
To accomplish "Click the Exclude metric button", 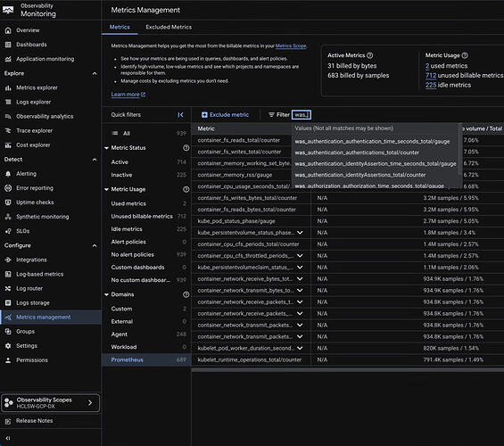I will [225, 115].
